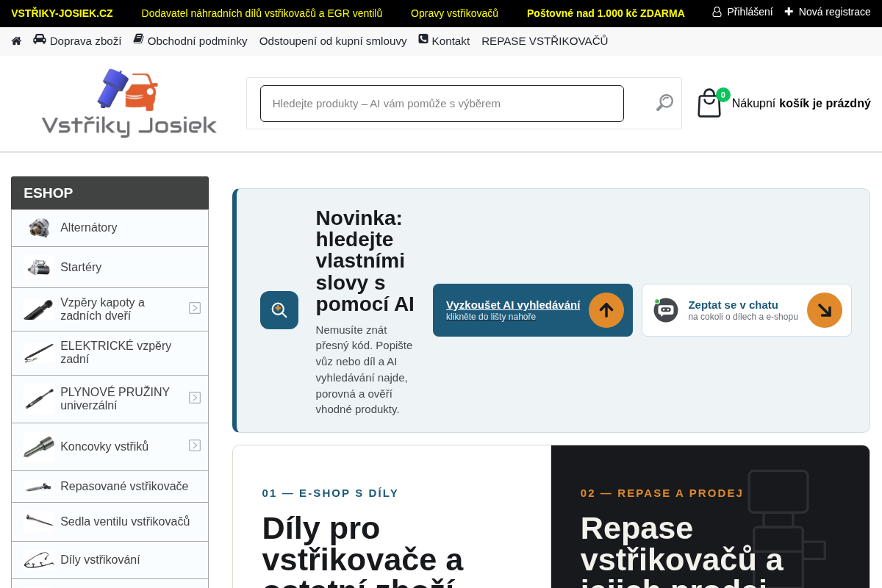This screenshot has height=588, width=882.
Task: Open the Kontakt menu item
Action: point(444,40)
